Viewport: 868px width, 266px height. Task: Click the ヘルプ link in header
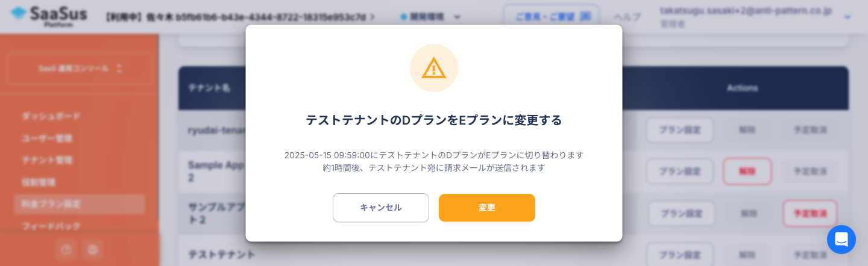click(627, 17)
